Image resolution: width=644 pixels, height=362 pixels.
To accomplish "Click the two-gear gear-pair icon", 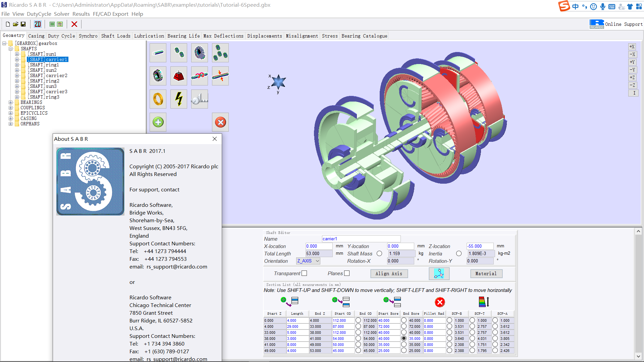I will 179,53.
